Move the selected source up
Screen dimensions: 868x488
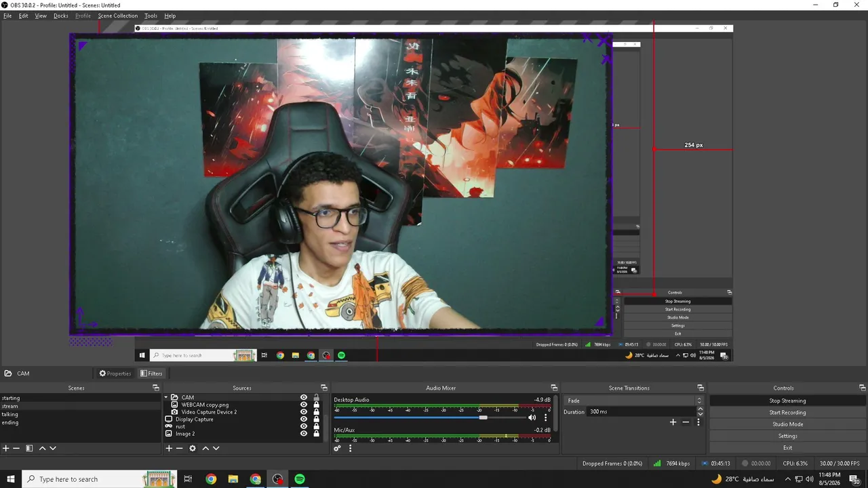[205, 448]
